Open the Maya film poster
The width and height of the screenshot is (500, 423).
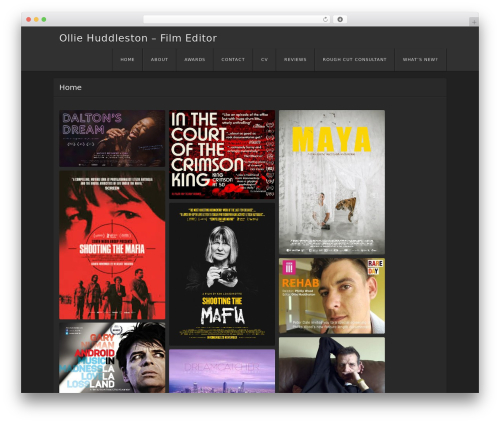point(332,182)
